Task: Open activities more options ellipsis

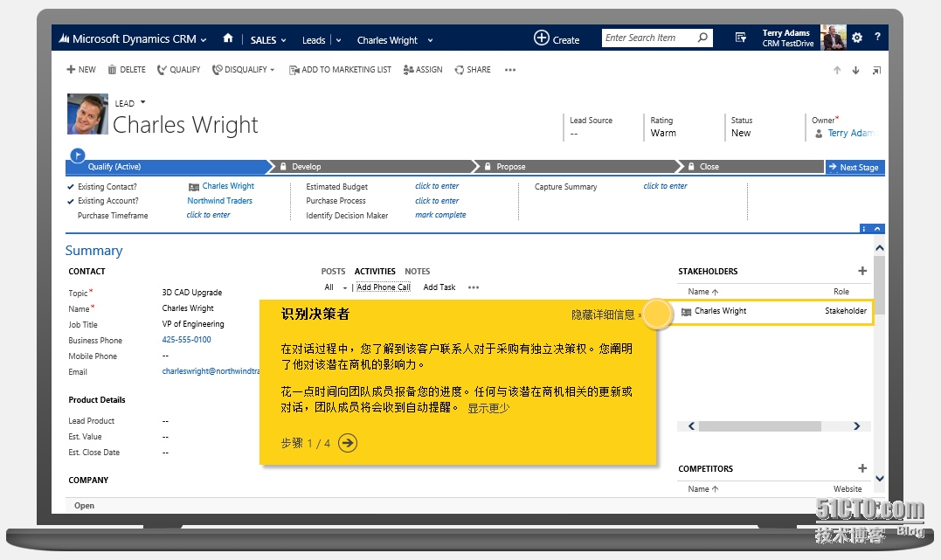Action: coord(474,287)
